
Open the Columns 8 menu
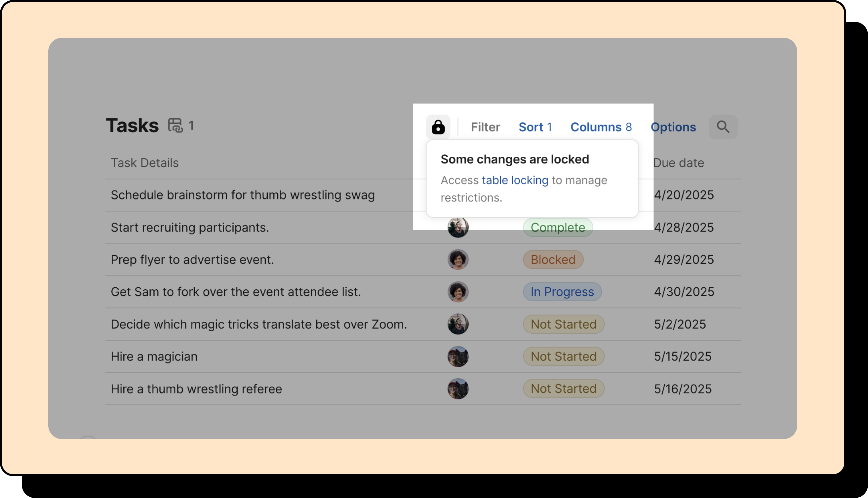tap(601, 127)
